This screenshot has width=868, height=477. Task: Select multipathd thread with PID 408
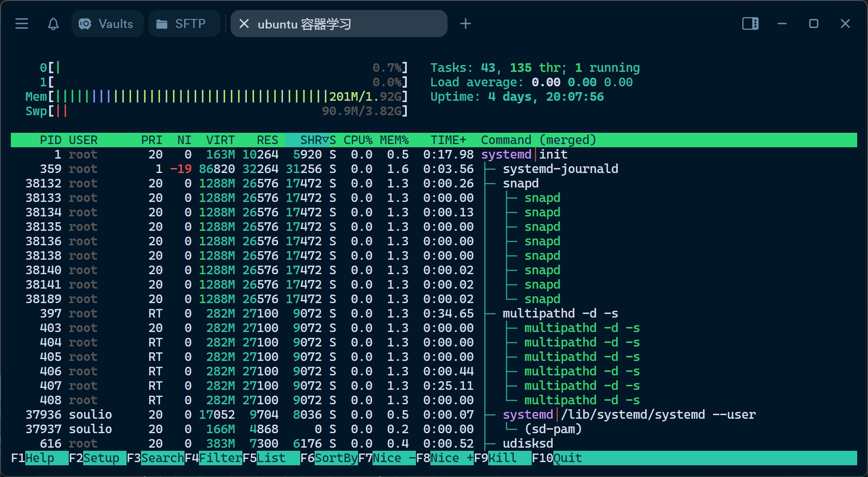[x=434, y=400]
